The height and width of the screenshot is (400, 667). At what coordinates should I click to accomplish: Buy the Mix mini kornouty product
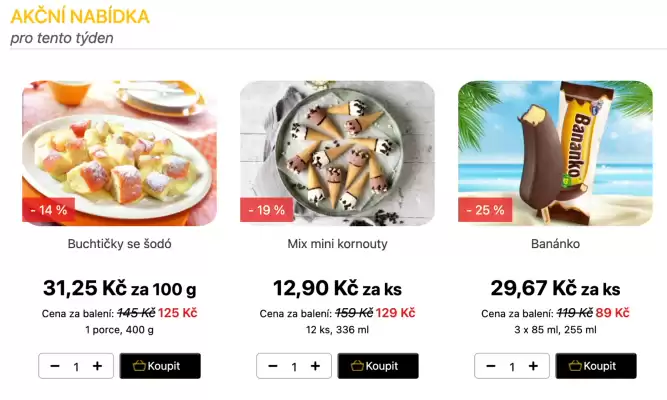pyautogui.click(x=378, y=366)
